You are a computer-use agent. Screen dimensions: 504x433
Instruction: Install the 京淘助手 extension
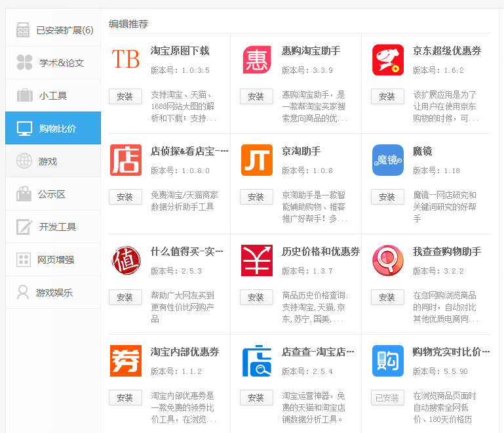[x=256, y=197]
